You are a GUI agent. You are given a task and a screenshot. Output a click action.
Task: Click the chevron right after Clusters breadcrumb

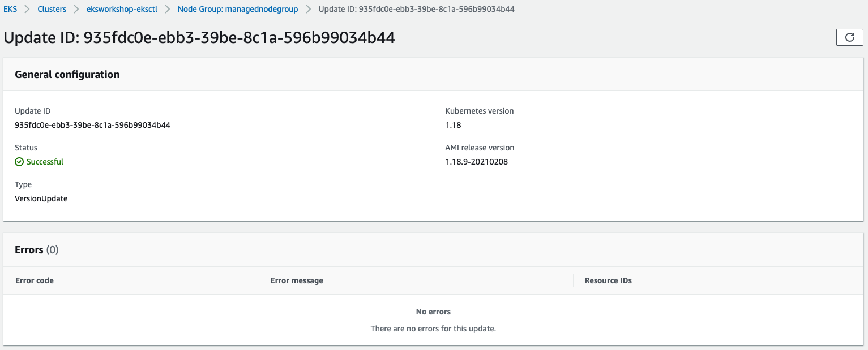coord(76,10)
